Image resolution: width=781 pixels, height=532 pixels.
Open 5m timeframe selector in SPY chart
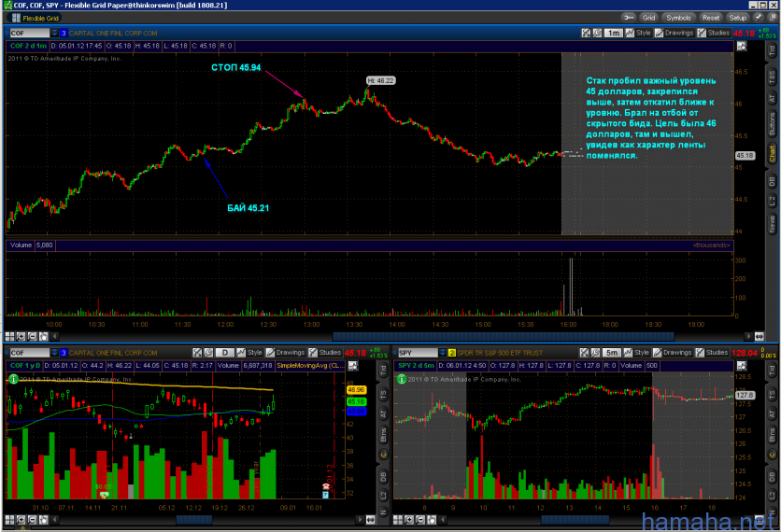coord(612,353)
